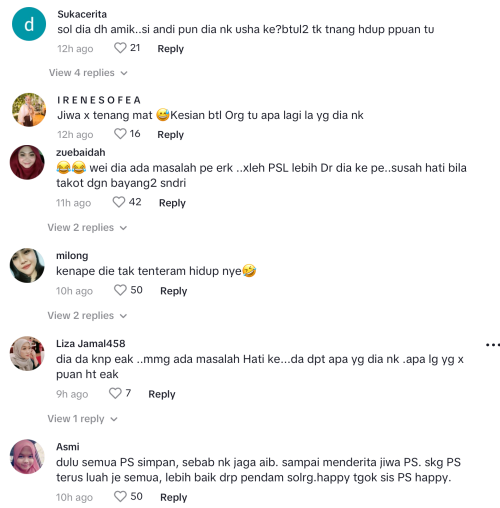Image resolution: width=500 pixels, height=508 pixels.
Task: Reply to IRENESOFEA's comment
Action: point(171,135)
